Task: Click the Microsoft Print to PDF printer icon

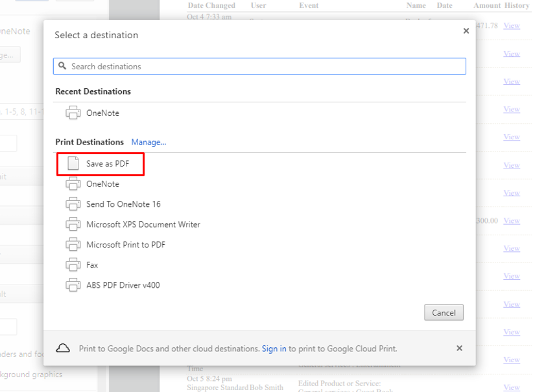Action: [73, 245]
